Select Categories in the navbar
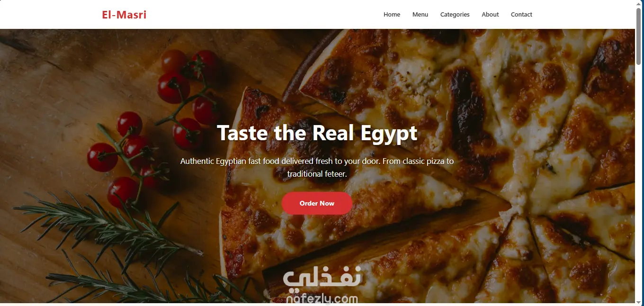The width and height of the screenshot is (644, 306). pos(455,15)
